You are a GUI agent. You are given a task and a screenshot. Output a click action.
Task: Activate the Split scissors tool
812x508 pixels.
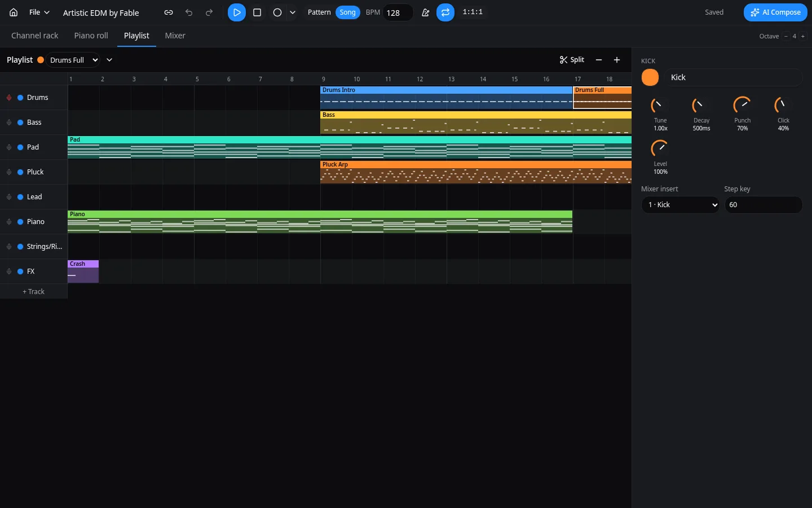click(572, 60)
